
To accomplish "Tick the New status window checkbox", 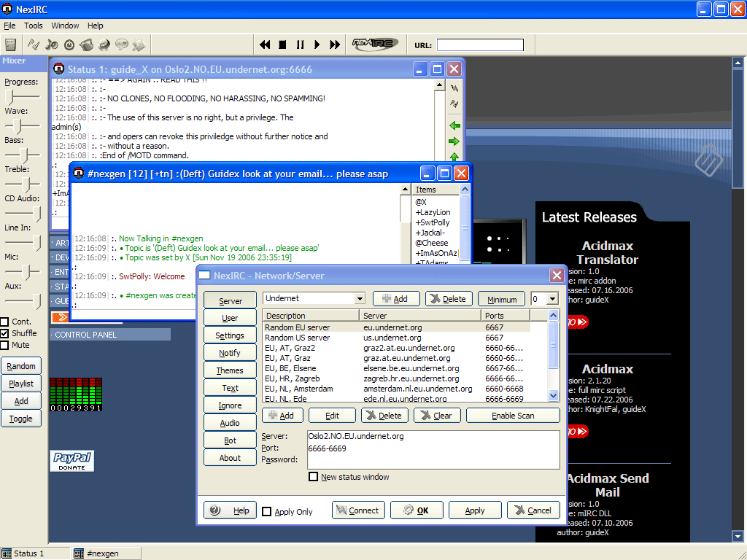I will click(314, 477).
